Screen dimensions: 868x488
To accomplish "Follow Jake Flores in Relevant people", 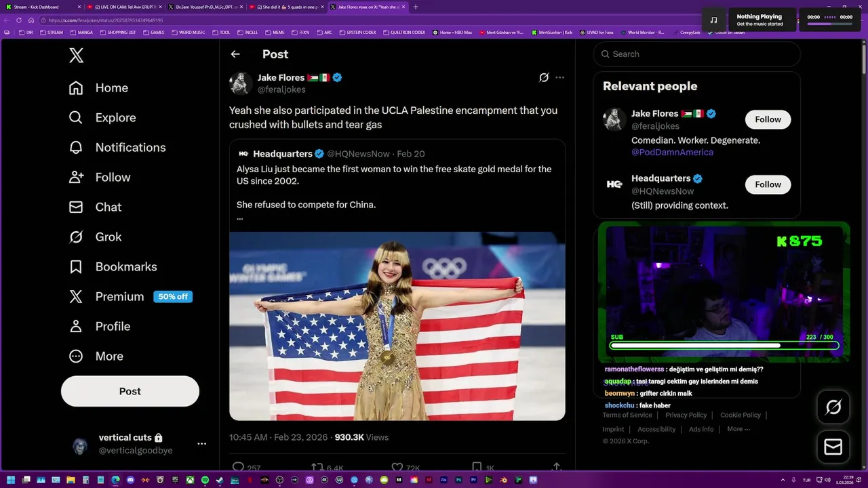I will [768, 119].
